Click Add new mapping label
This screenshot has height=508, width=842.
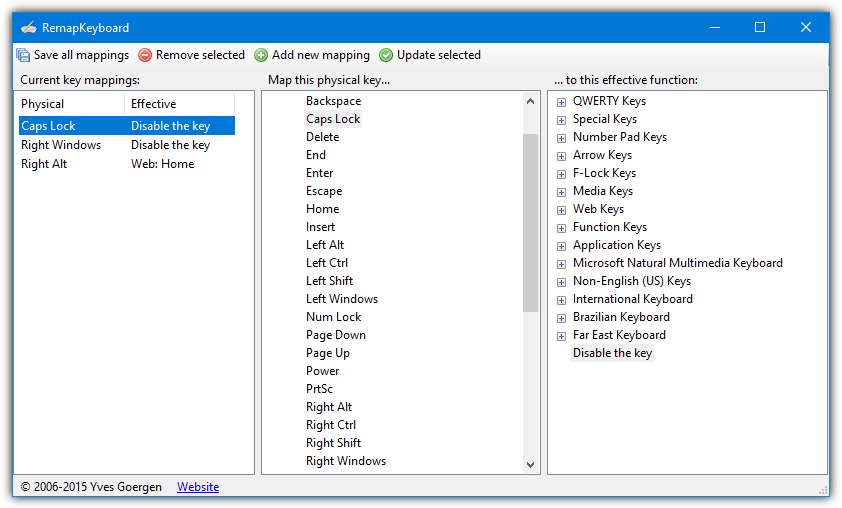click(321, 55)
